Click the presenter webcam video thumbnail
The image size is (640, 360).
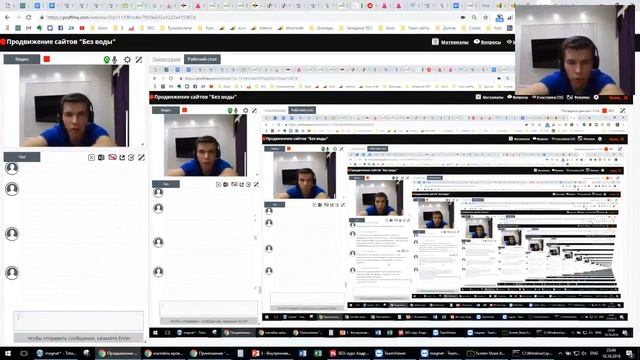(74, 105)
